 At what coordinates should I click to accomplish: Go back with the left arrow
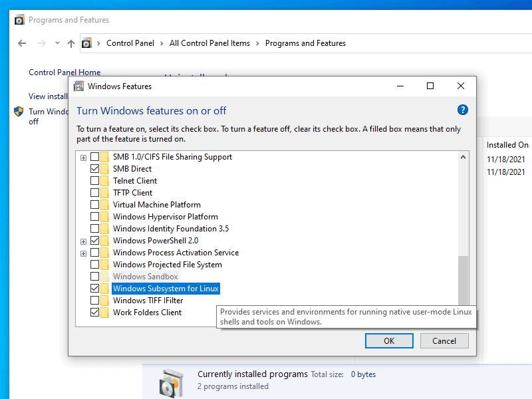coord(22,43)
